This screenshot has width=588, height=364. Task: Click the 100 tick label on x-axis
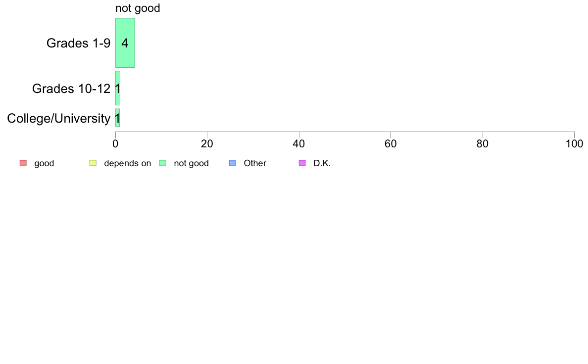575,144
